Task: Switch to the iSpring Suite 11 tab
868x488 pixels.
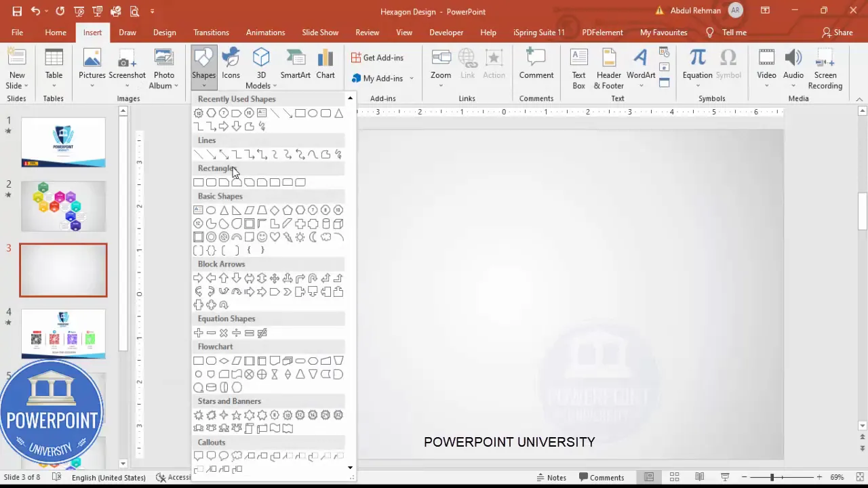Action: click(x=538, y=33)
